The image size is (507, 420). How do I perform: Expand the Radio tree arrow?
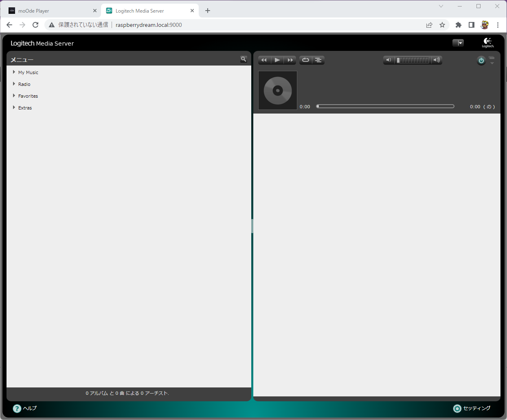tap(14, 84)
